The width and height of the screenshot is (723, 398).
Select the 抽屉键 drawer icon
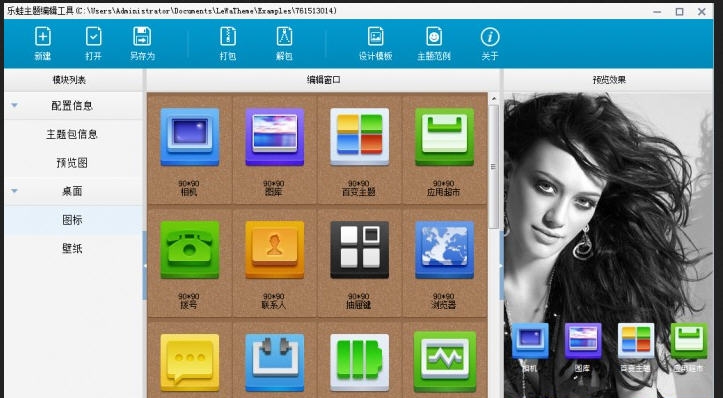tap(359, 249)
